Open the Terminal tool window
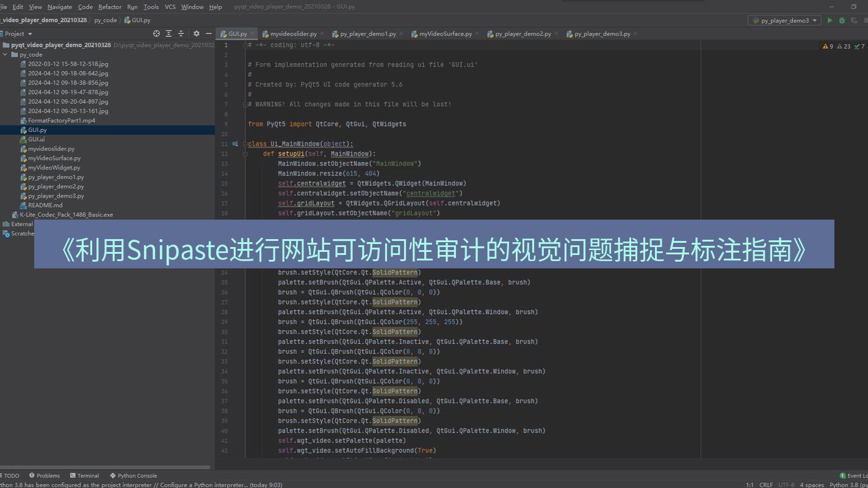This screenshot has width=868, height=488. 84,476
